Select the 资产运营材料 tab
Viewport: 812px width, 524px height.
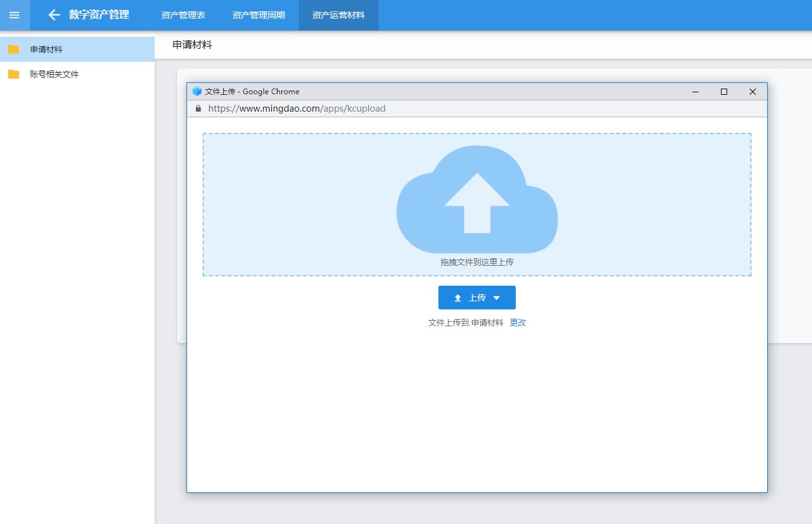(x=339, y=15)
